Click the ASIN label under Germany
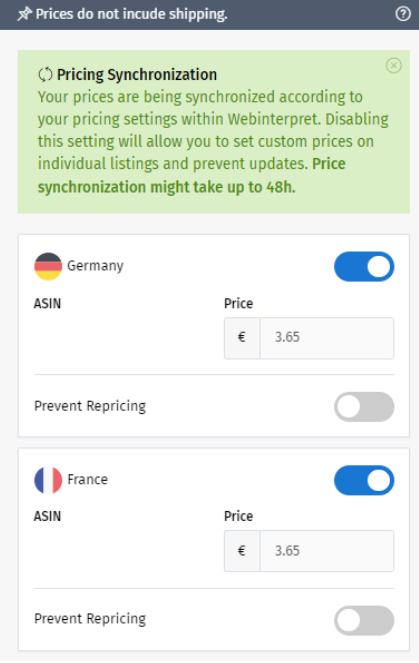This screenshot has width=419, height=663. click(47, 304)
